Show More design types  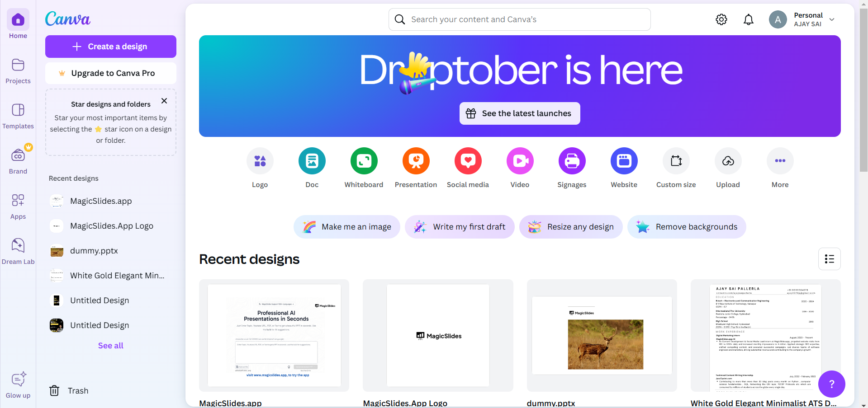click(780, 161)
